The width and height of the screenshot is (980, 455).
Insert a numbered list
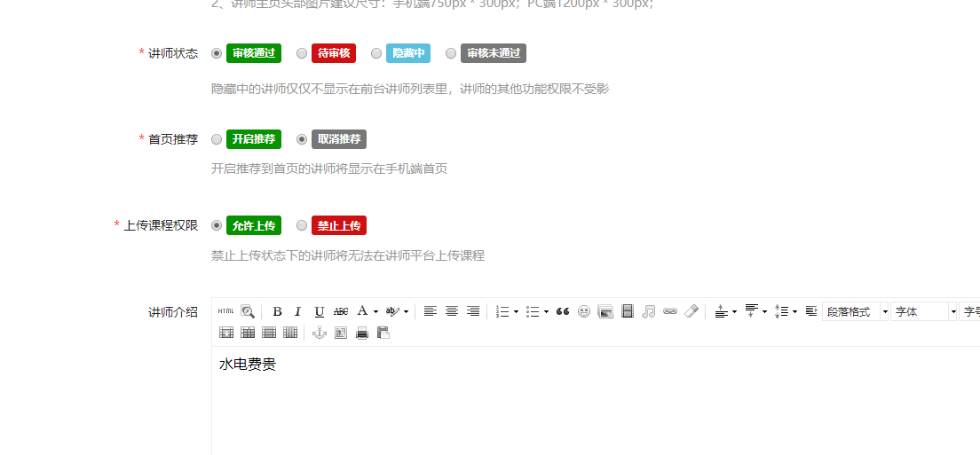coord(502,311)
